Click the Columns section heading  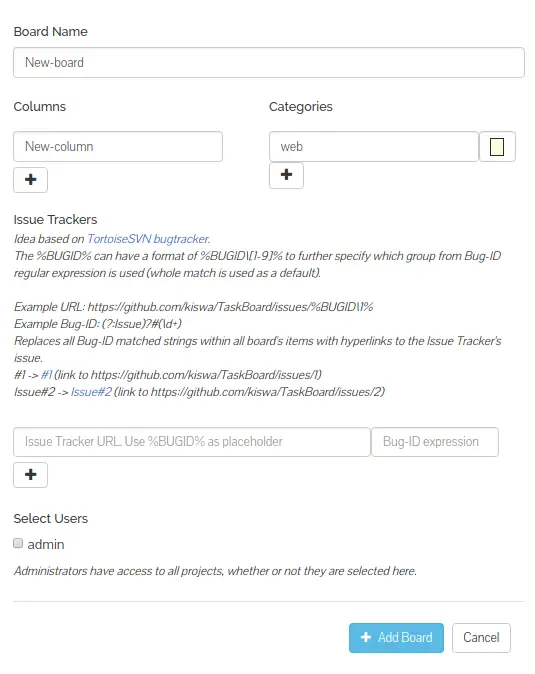point(40,107)
